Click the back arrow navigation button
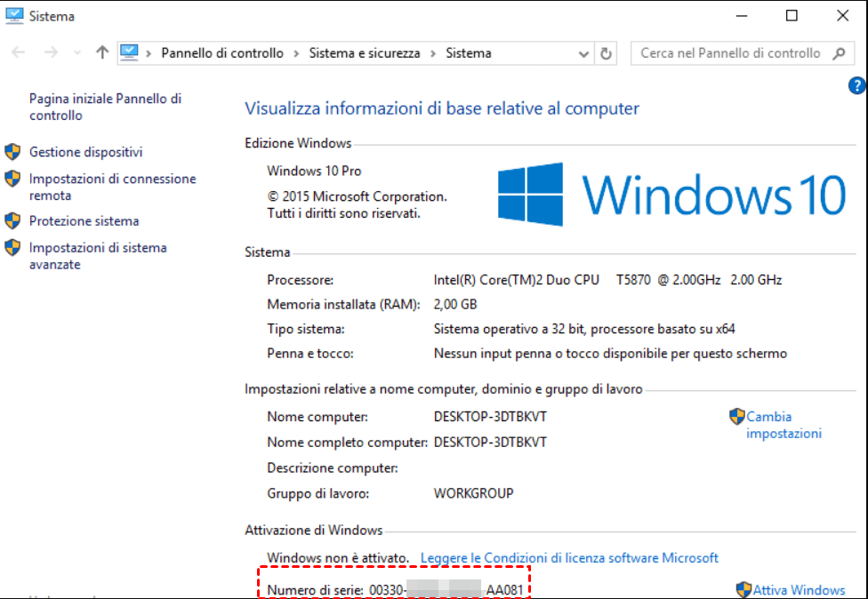868x599 pixels. 19,53
